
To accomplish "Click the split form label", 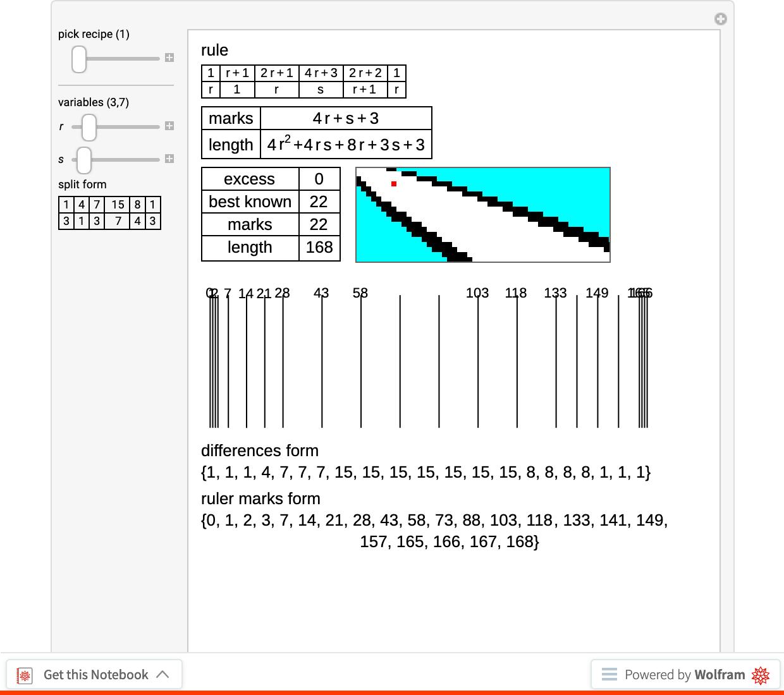I will click(82, 184).
